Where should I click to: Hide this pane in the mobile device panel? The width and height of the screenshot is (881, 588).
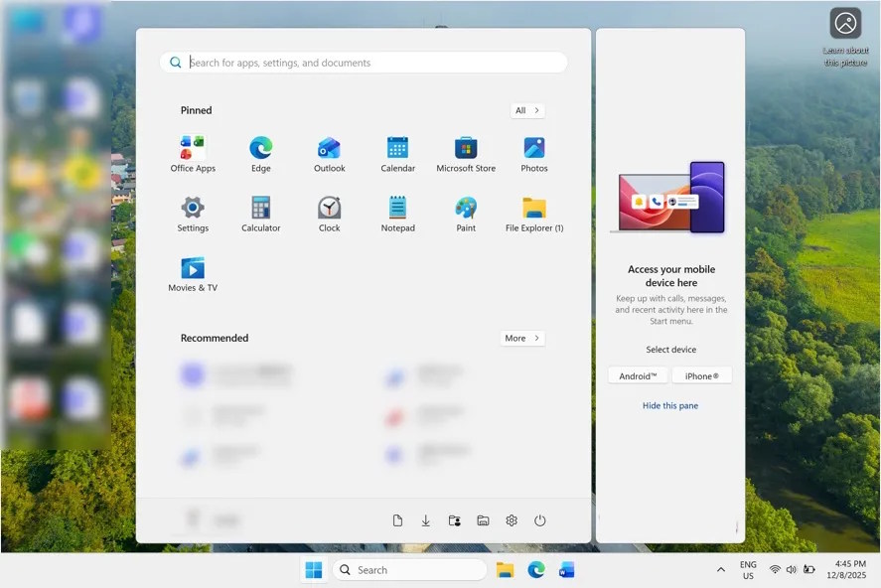point(670,405)
